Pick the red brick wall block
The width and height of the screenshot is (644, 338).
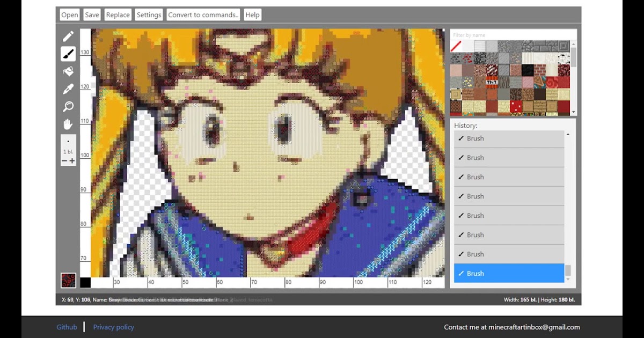(x=540, y=70)
